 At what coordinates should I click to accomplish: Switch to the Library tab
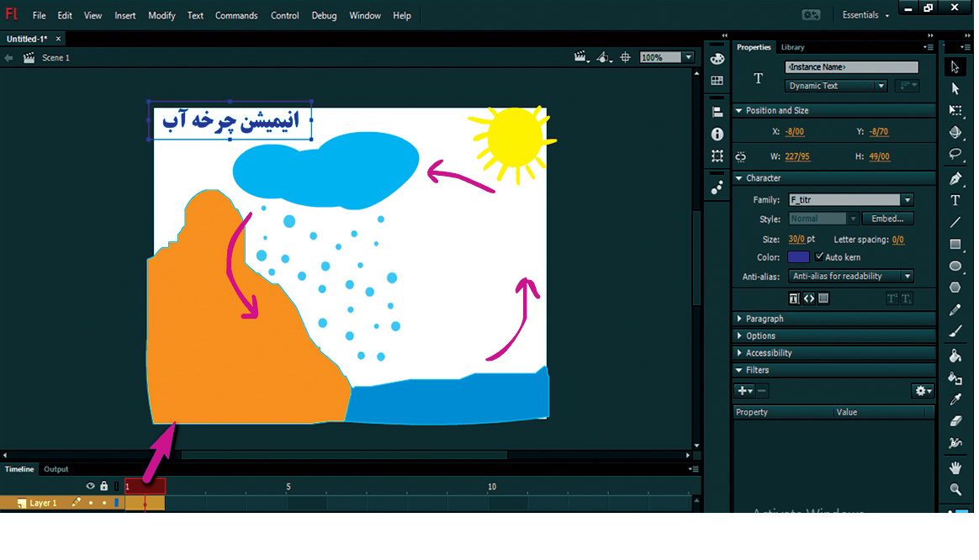coord(792,47)
